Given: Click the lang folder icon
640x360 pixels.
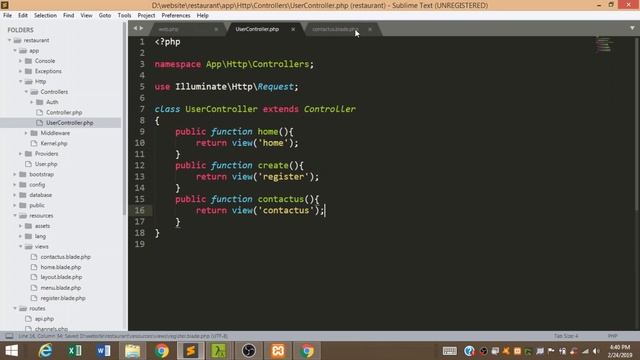Looking at the screenshot, I should 28,236.
